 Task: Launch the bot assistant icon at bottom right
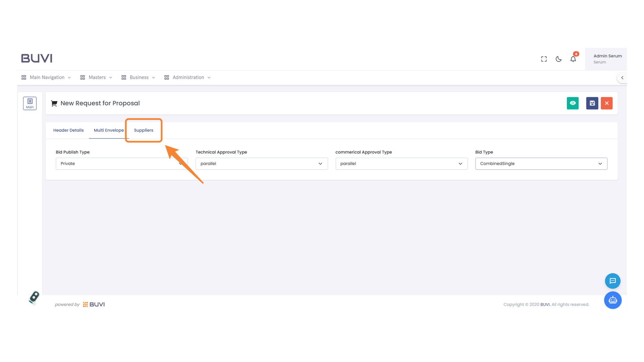[x=613, y=300]
